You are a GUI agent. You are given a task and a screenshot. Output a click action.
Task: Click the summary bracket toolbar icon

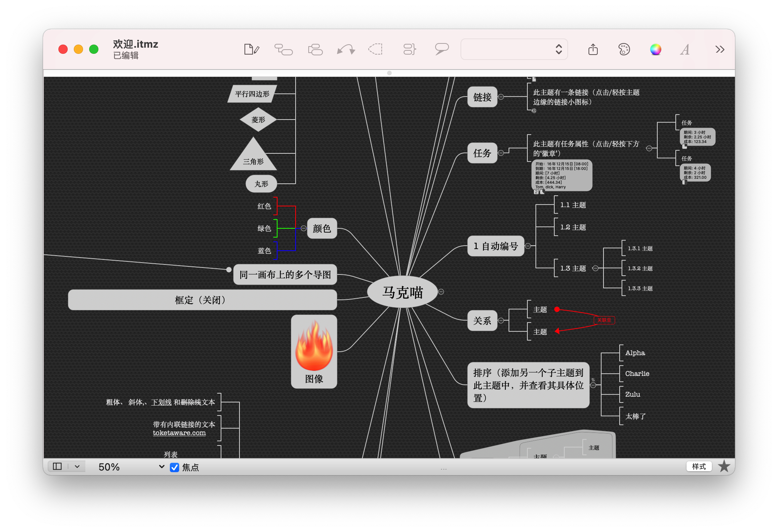409,49
